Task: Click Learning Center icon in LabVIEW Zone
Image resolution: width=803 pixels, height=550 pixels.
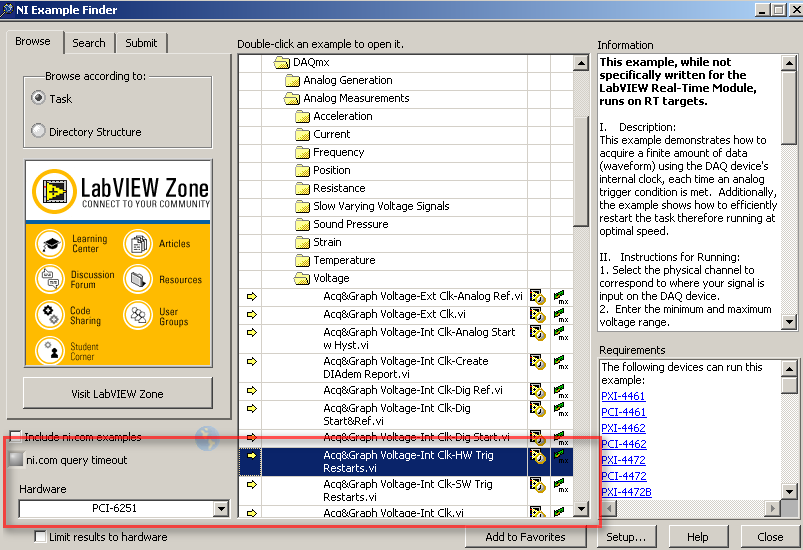Action: point(50,244)
